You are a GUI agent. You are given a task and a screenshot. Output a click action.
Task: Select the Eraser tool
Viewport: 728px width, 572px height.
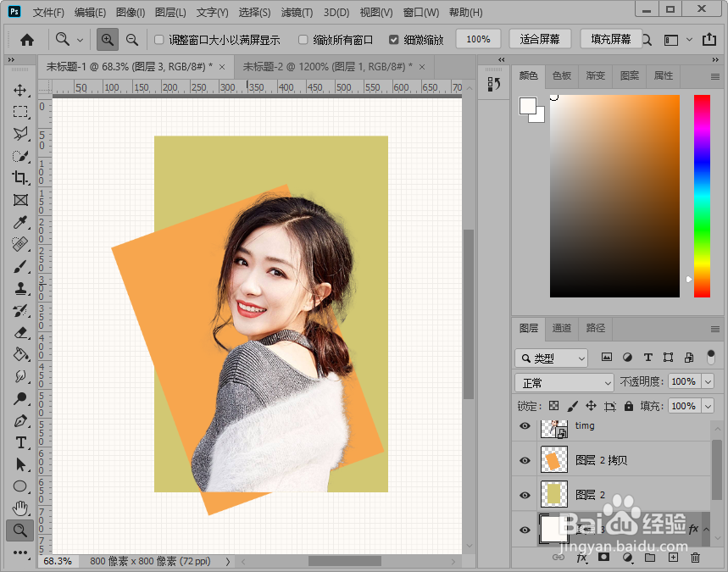(20, 332)
